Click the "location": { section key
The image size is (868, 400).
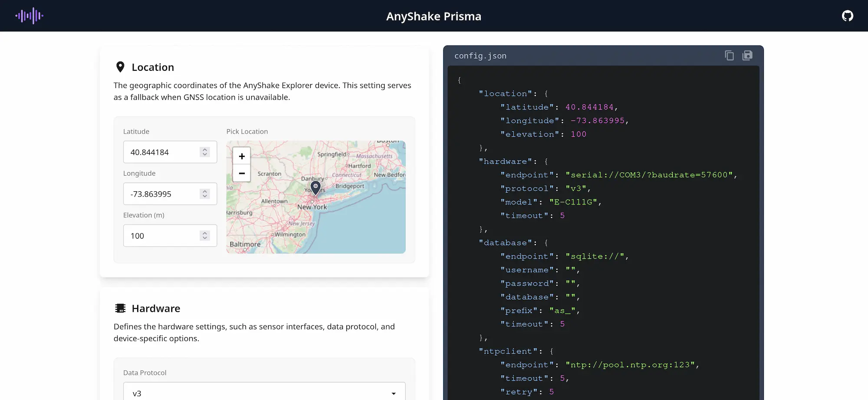[x=513, y=94]
